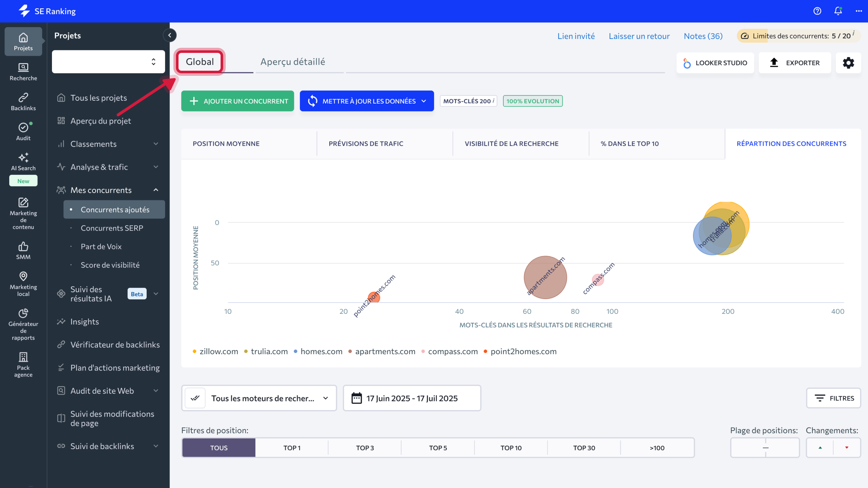Screen dimensions: 868x488
Task: Toggle trulia.com in the chart legend
Action: pyautogui.click(x=266, y=351)
